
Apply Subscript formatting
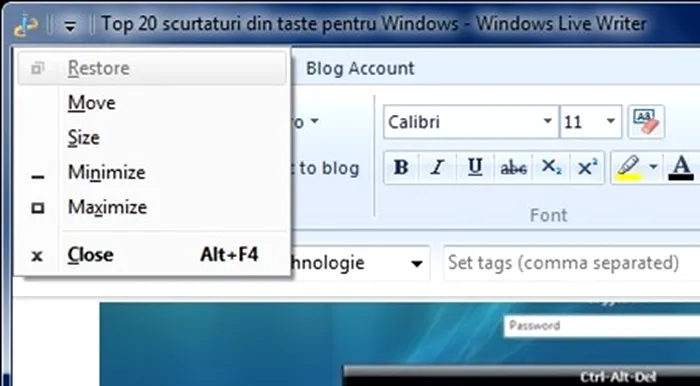pos(551,167)
